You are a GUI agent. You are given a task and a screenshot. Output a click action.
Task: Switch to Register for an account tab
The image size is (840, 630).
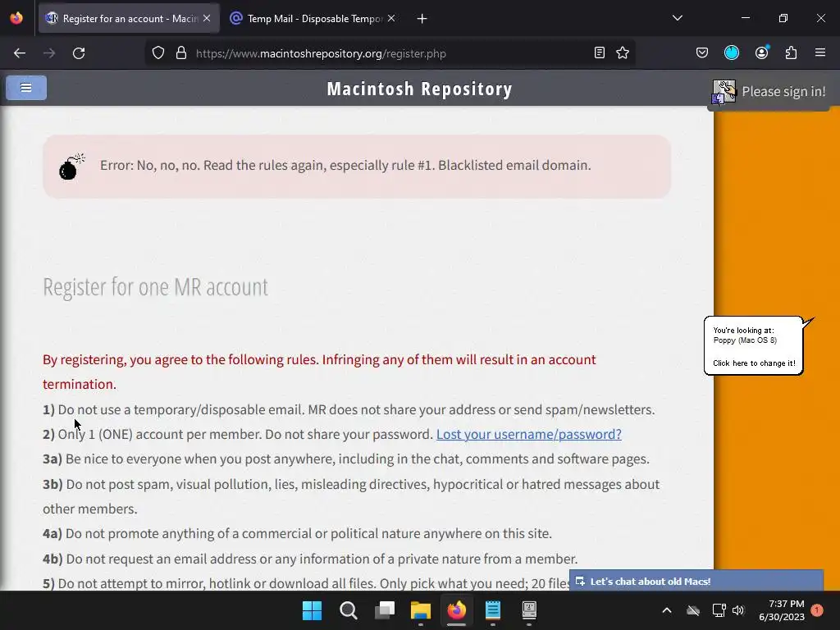129,19
